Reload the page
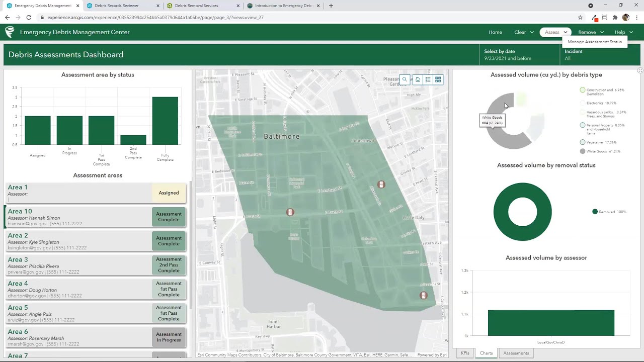This screenshot has width=644, height=362. click(29, 17)
